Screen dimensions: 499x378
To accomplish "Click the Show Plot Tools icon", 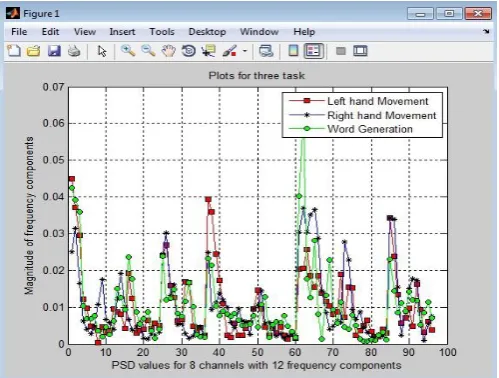I will 360,51.
